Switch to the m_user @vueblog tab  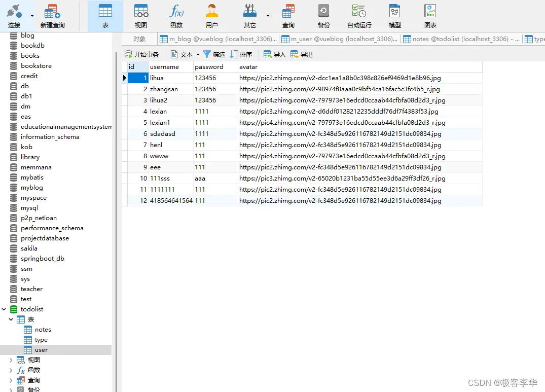pyautogui.click(x=339, y=39)
